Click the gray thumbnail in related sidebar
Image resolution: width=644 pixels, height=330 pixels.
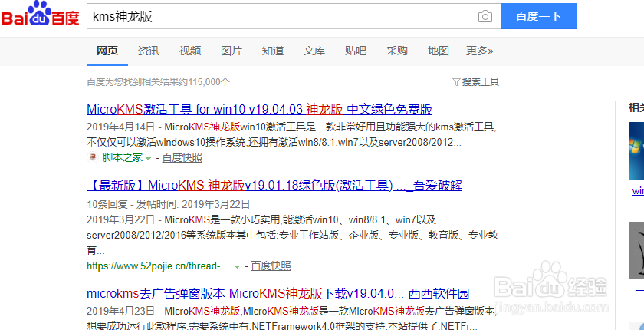click(x=636, y=250)
